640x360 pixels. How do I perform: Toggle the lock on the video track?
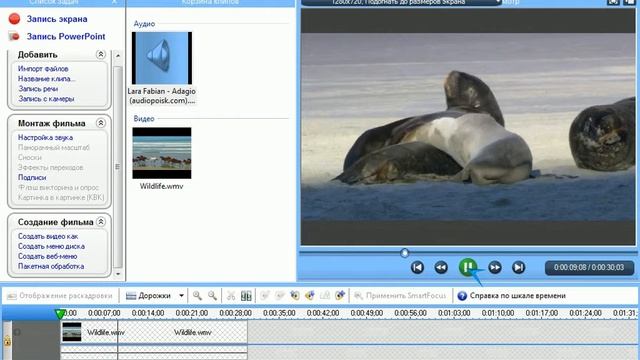click(x=7, y=340)
